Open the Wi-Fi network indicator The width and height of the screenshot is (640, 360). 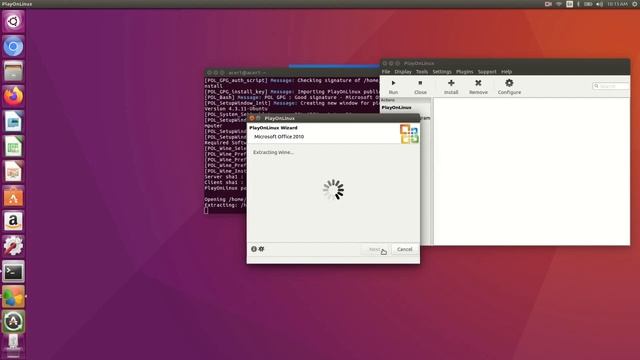pos(558,4)
